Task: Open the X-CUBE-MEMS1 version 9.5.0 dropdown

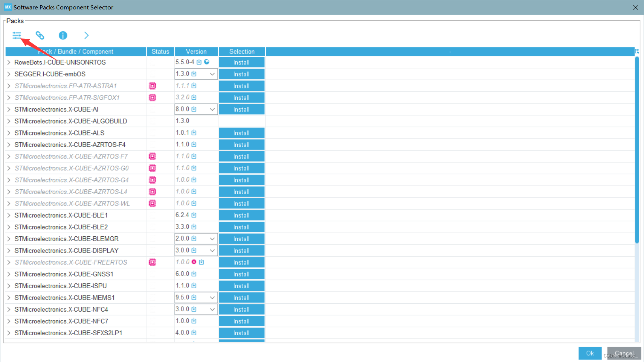Action: click(x=212, y=298)
